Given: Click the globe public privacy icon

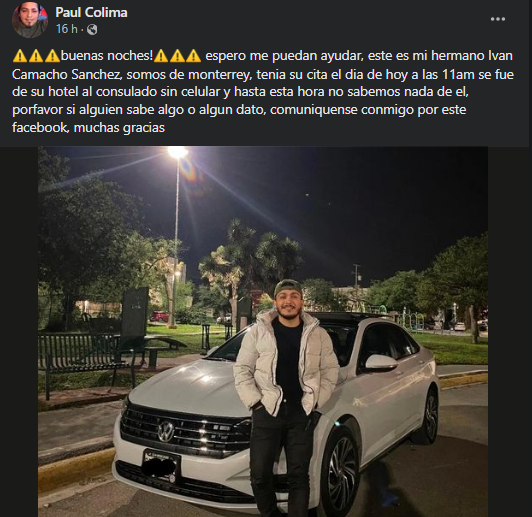Looking at the screenshot, I should pos(92,30).
